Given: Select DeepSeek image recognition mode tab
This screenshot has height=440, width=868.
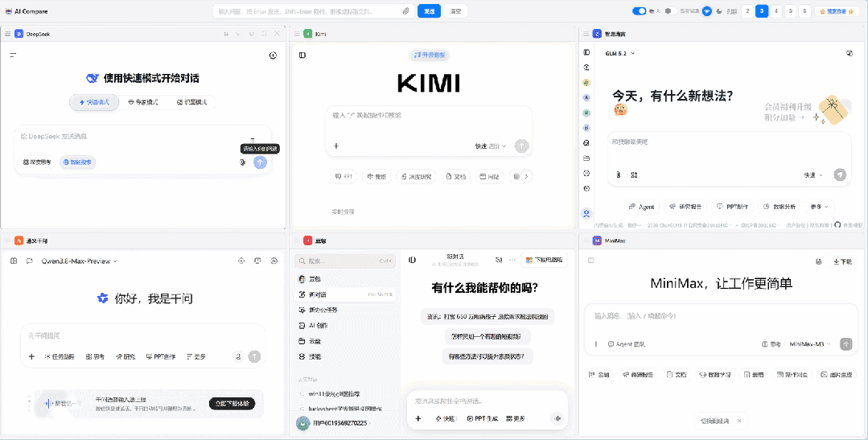Looking at the screenshot, I should pos(191,102).
